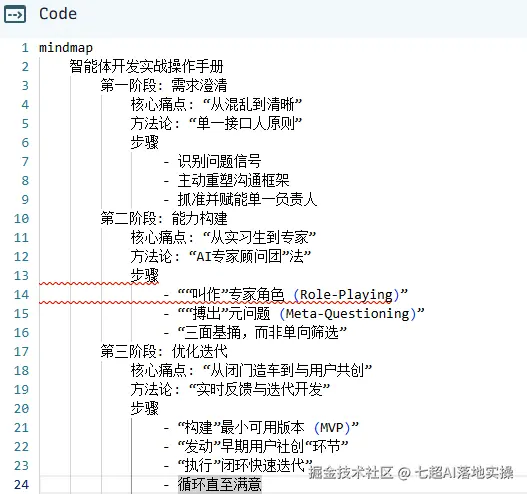Image resolution: width=527 pixels, height=494 pixels.
Task: Click the line with 实时反馈与迭代开发
Action: coord(230,390)
